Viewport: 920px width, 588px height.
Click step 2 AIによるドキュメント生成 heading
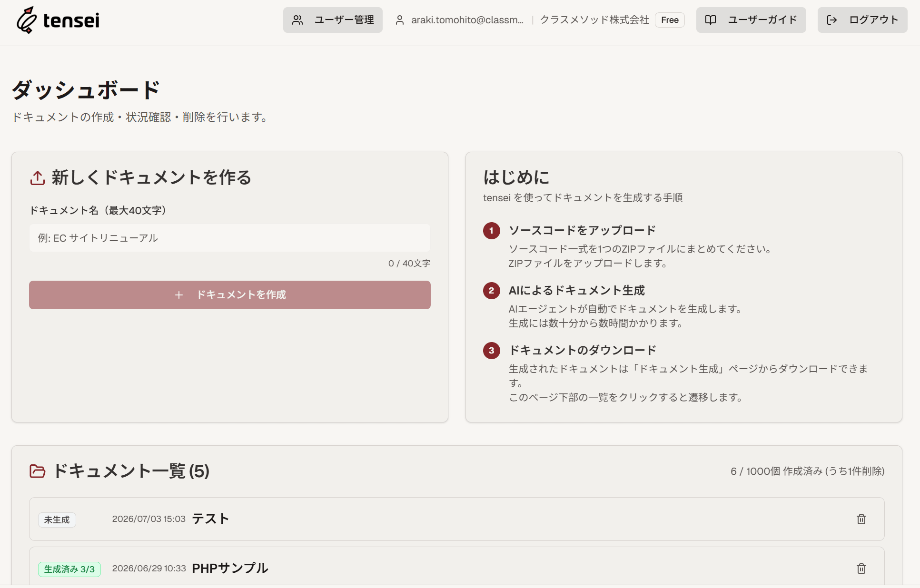coord(577,290)
